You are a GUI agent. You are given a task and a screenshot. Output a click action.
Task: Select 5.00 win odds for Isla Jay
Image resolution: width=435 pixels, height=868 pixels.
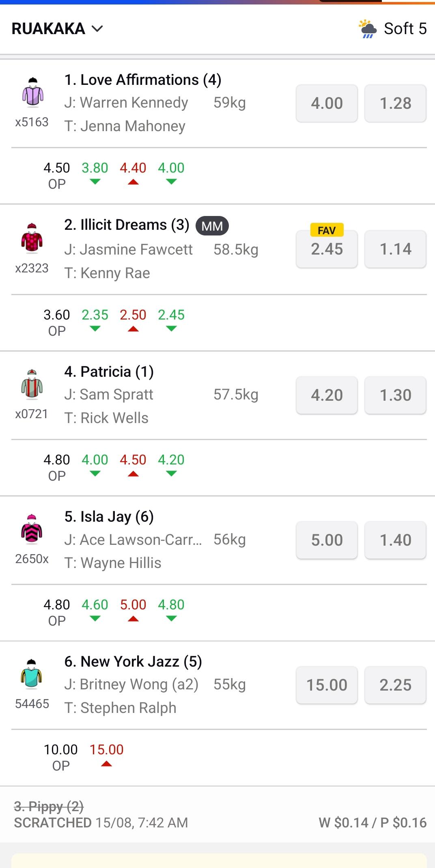(x=326, y=540)
